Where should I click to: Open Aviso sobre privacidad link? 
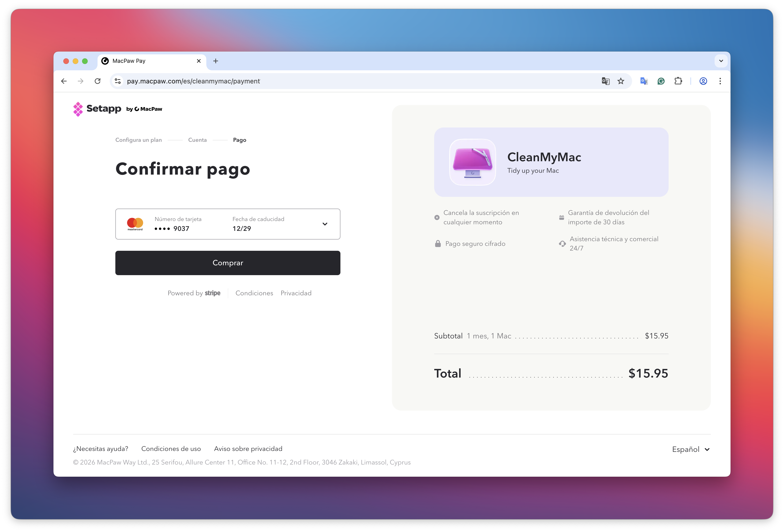pyautogui.click(x=248, y=449)
